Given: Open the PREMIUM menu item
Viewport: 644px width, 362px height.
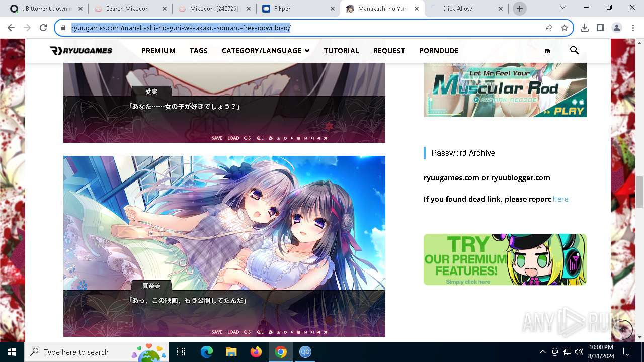Looking at the screenshot, I should pos(158,51).
